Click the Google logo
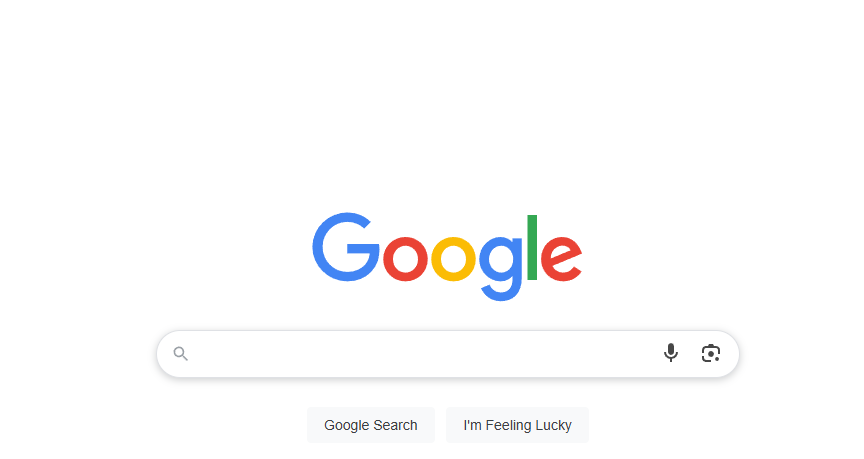Image resolution: width=864 pixels, height=459 pixels. [x=447, y=256]
